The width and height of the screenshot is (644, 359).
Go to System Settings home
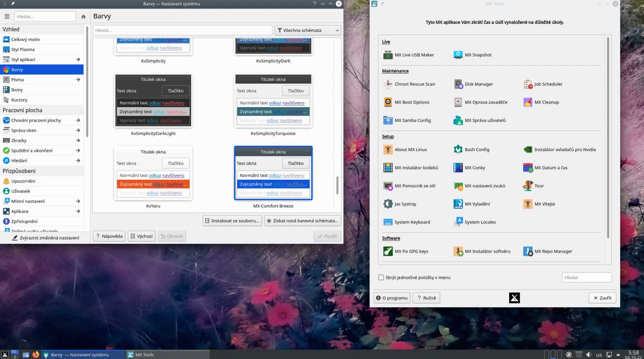click(83, 17)
